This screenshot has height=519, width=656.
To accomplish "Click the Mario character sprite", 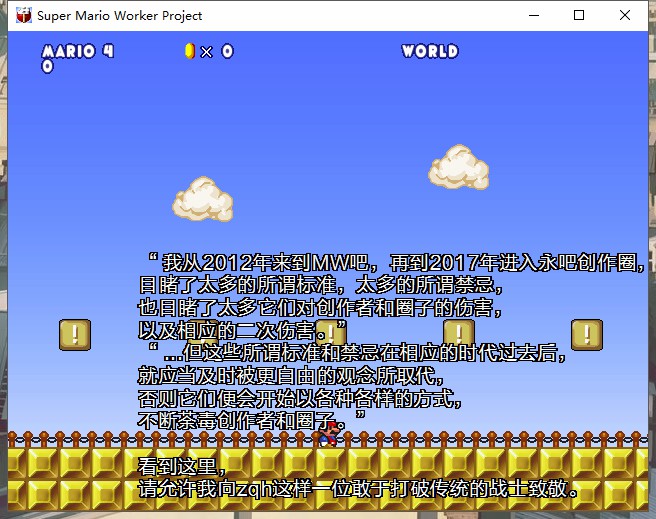I will (x=331, y=434).
